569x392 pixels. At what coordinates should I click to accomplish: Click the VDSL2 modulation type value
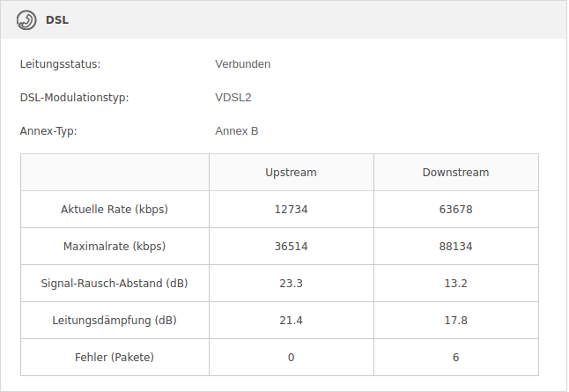(x=233, y=98)
